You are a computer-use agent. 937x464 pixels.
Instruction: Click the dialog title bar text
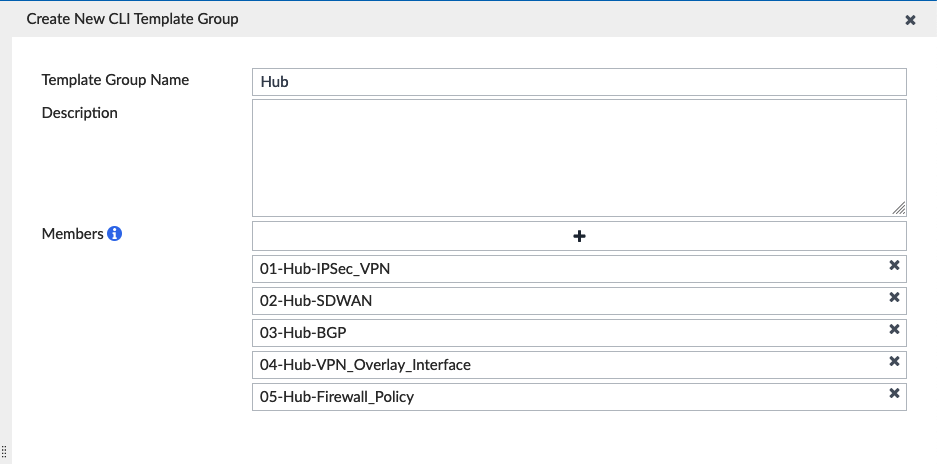(132, 19)
